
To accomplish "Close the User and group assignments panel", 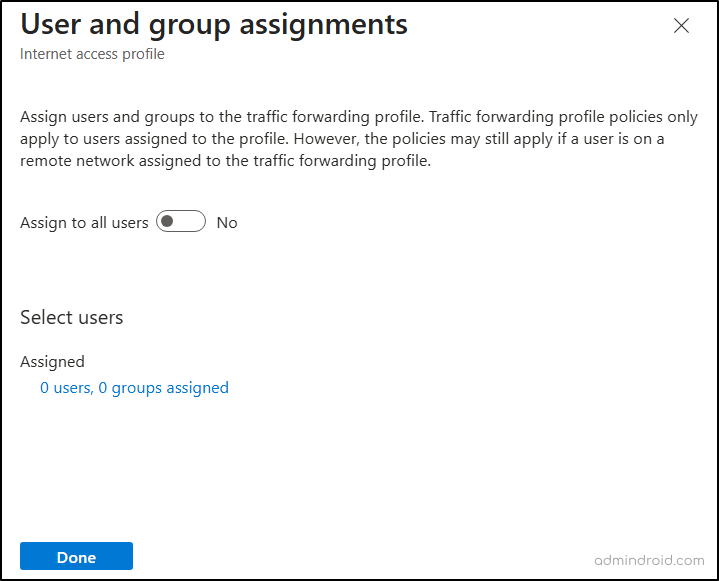I will (x=681, y=26).
